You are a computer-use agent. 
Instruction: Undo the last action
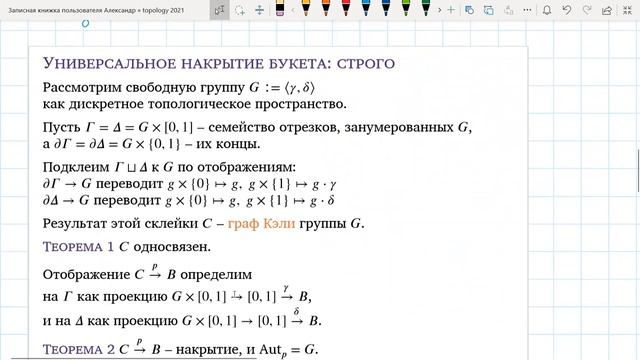[x=567, y=10]
